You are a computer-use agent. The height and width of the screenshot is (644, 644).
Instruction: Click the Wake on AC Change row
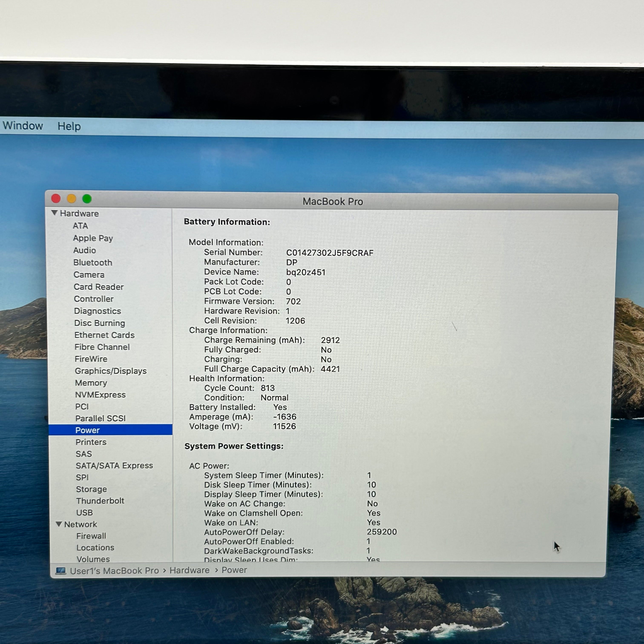pyautogui.click(x=291, y=504)
